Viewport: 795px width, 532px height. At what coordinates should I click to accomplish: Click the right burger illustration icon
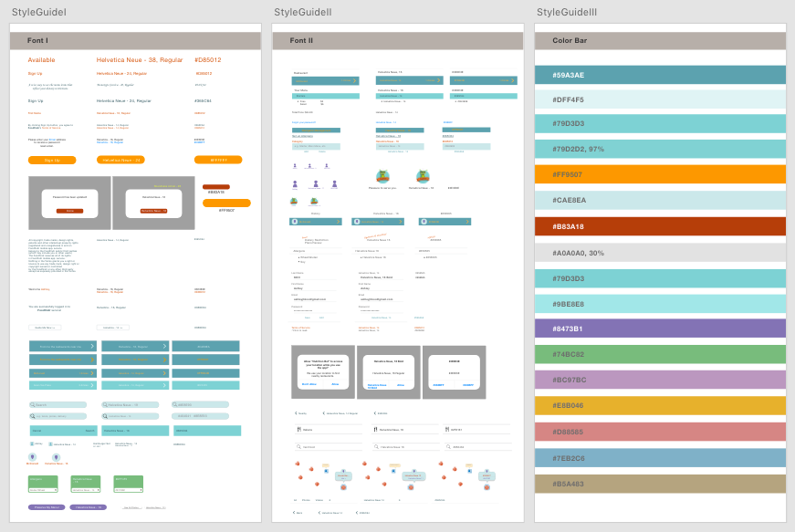tap(424, 177)
